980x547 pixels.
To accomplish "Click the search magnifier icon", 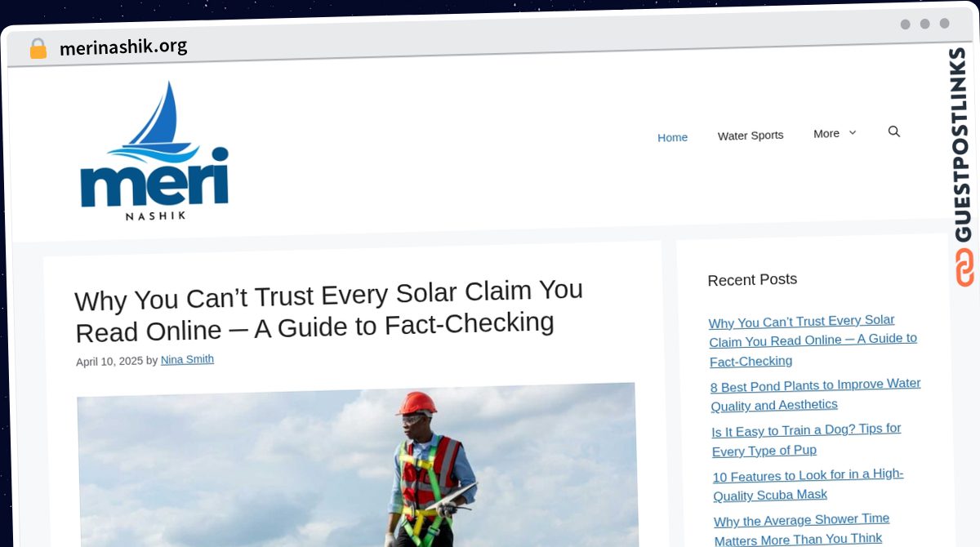I will pyautogui.click(x=894, y=131).
